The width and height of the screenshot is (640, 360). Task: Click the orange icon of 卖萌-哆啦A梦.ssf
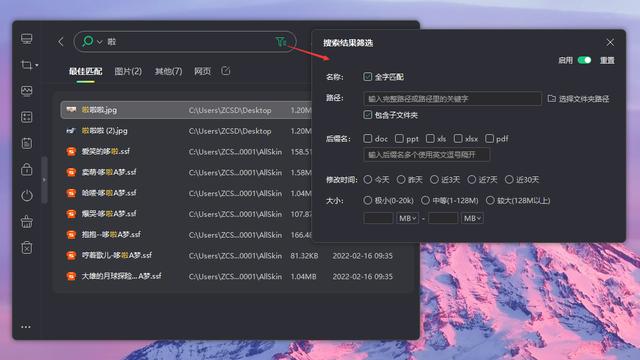coord(71,172)
